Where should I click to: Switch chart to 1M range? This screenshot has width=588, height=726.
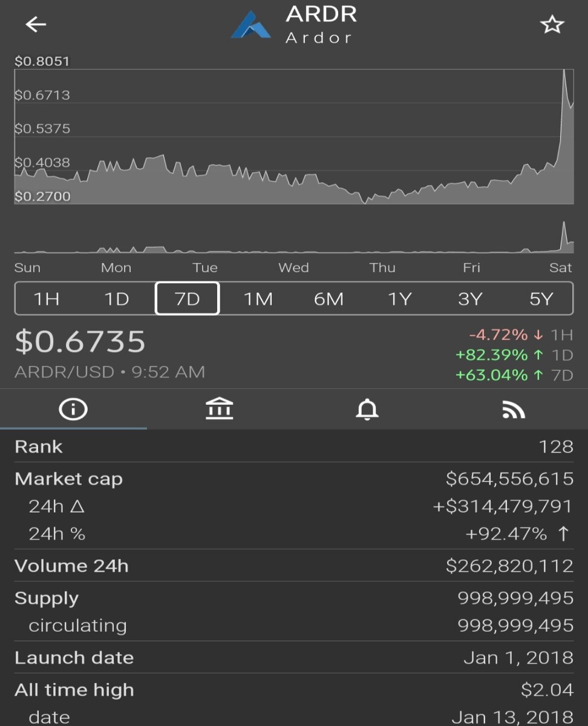258,299
